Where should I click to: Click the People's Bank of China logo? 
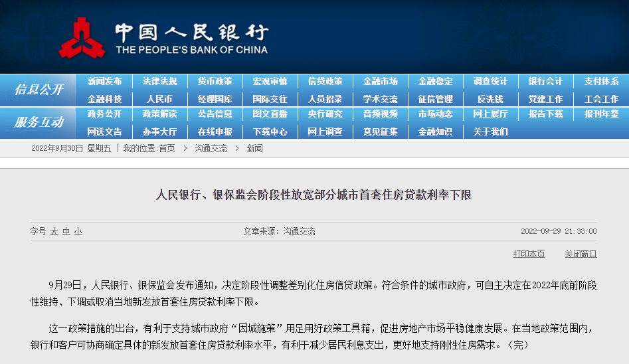coord(163,38)
